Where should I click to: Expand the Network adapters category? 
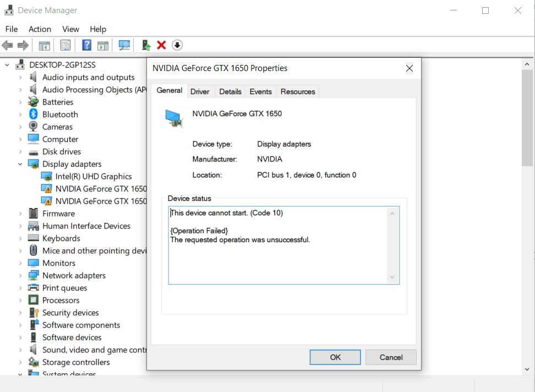click(20, 275)
